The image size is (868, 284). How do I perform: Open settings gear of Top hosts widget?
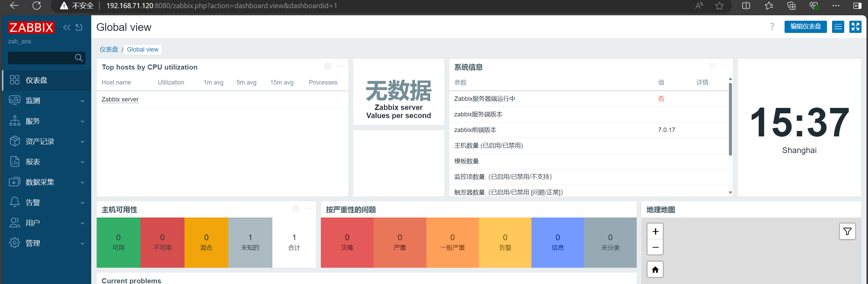pyautogui.click(x=328, y=66)
